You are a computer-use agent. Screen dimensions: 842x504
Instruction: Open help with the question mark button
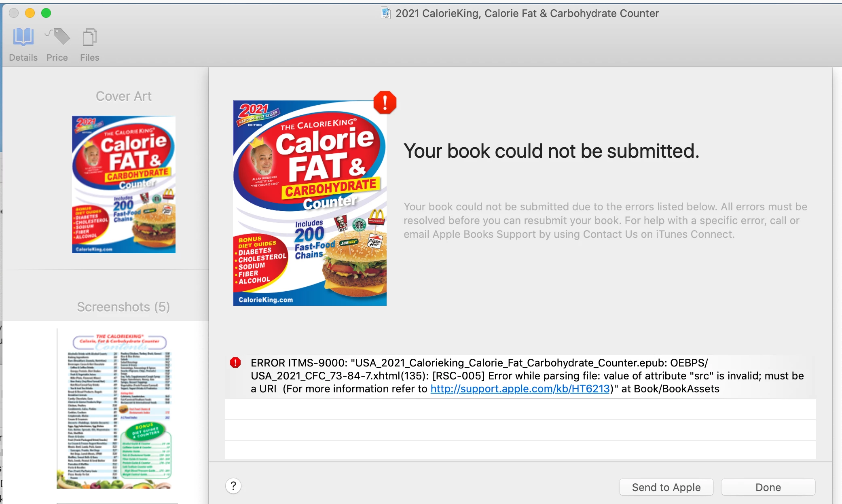(233, 486)
